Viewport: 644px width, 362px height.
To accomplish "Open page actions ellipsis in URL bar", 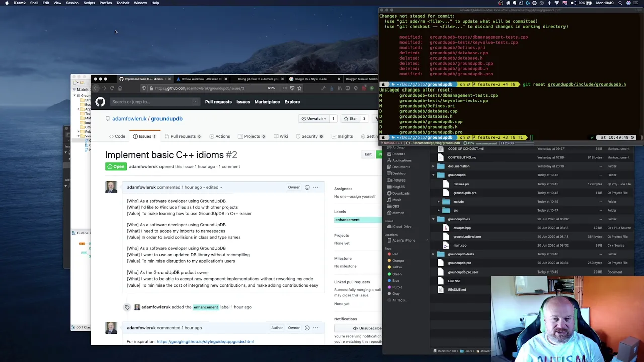I will coord(285,88).
